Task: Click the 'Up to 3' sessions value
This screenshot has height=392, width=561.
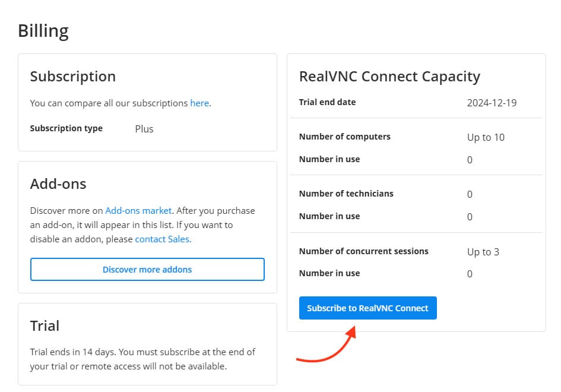Action: (x=483, y=252)
